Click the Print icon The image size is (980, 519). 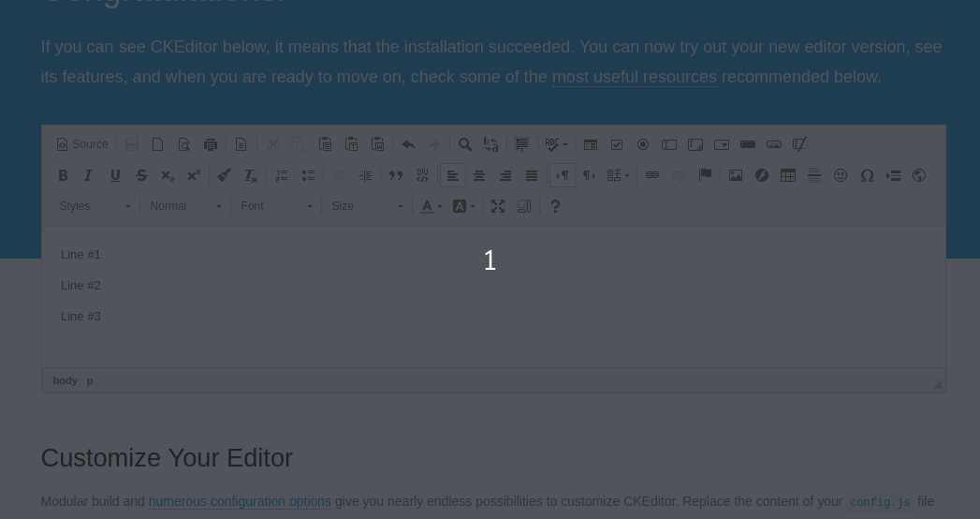tap(210, 144)
